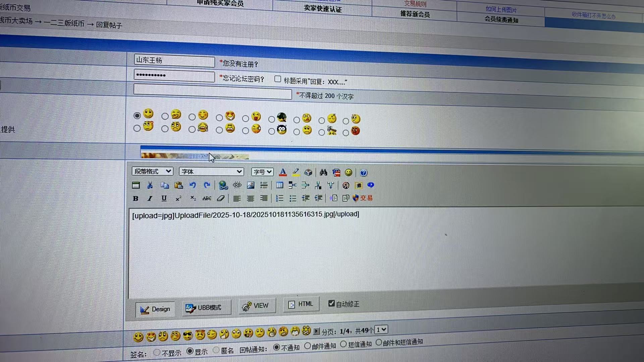The width and height of the screenshot is (644, 362).
Task: Open the 卖家快速认证 link
Action: tap(323, 8)
